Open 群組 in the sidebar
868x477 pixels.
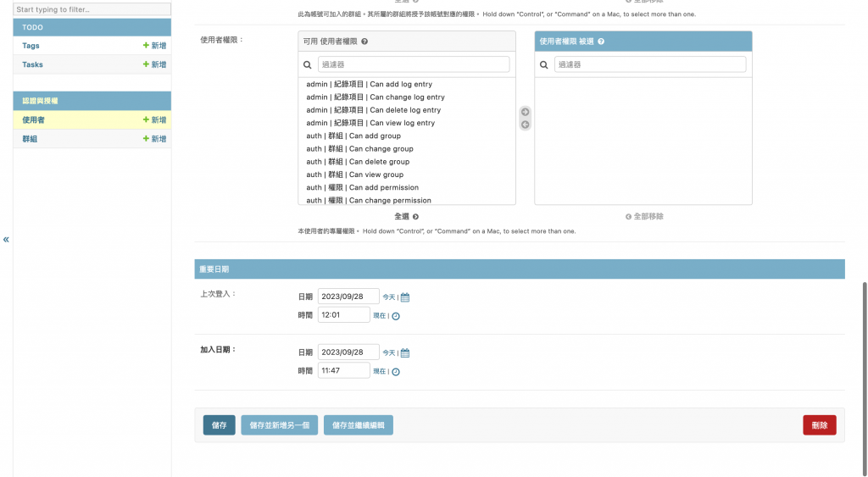[x=30, y=138]
